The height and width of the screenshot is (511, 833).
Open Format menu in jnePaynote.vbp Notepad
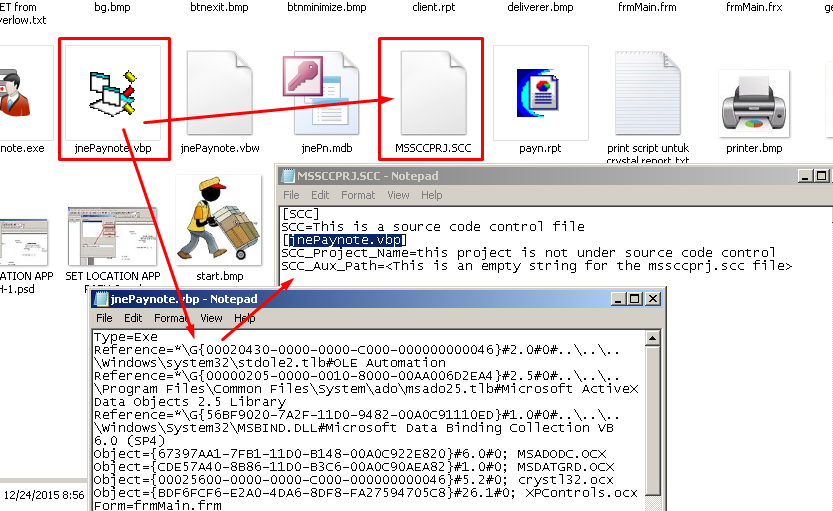(x=171, y=318)
